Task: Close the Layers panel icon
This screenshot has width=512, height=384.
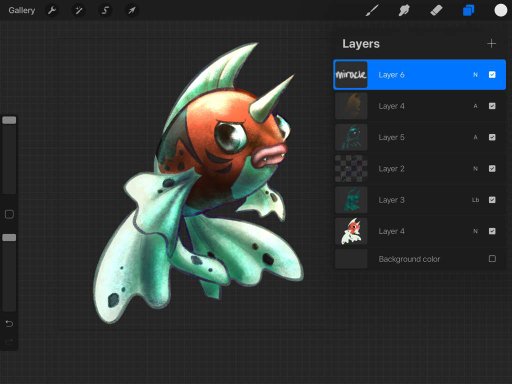Action: (468, 10)
